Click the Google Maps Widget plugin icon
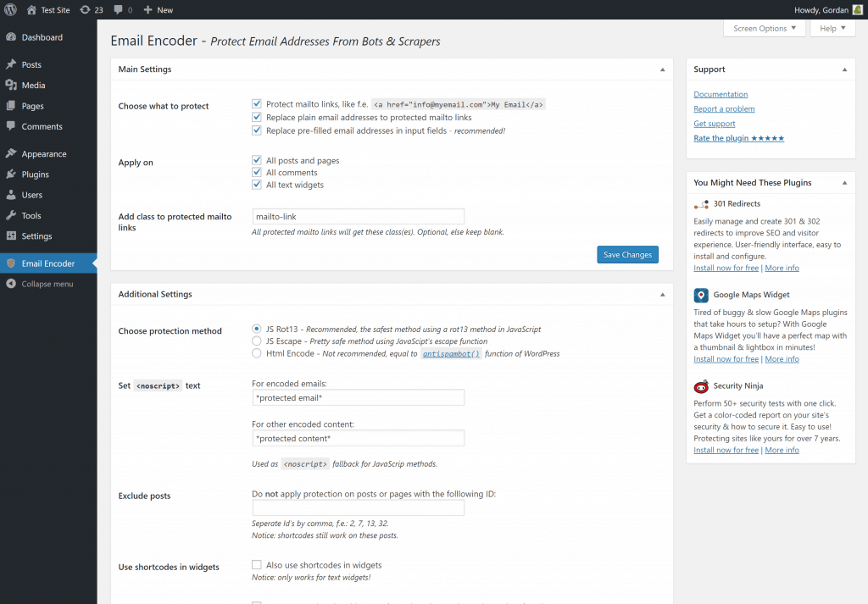Viewport: 868px width, 604px height. click(701, 296)
